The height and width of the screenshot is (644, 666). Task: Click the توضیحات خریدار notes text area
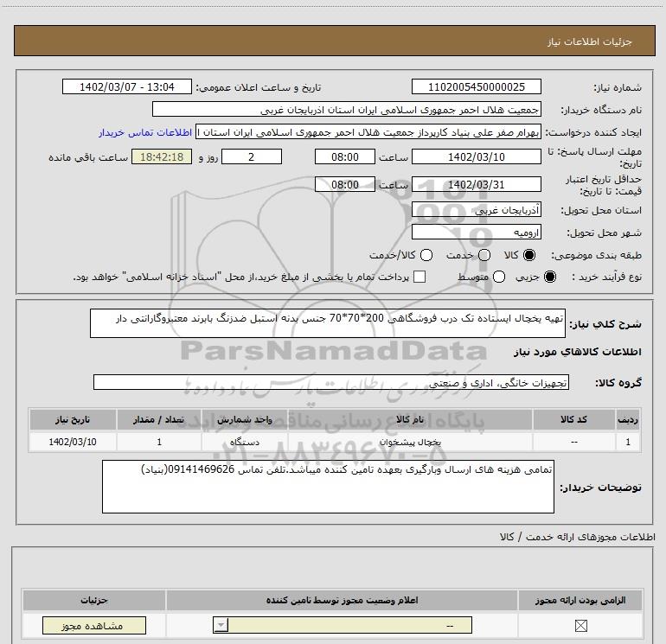pyautogui.click(x=328, y=487)
